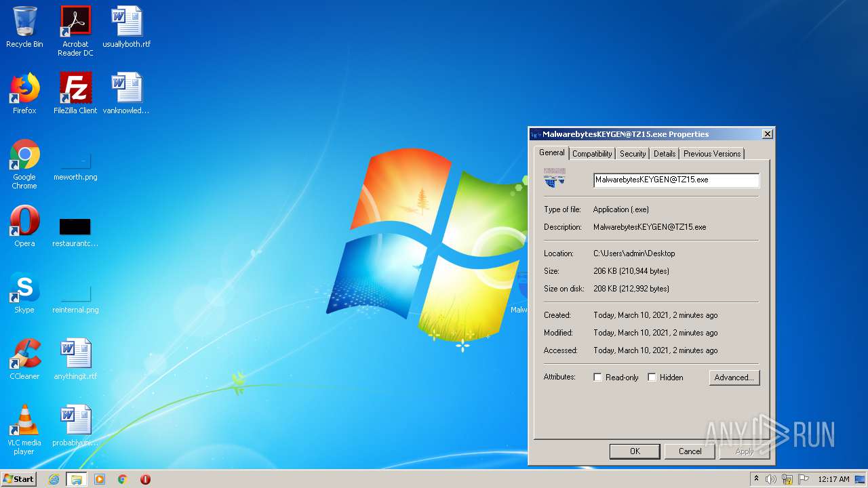This screenshot has width=868, height=488.
Task: Launch Opera from the taskbar
Action: point(145,479)
